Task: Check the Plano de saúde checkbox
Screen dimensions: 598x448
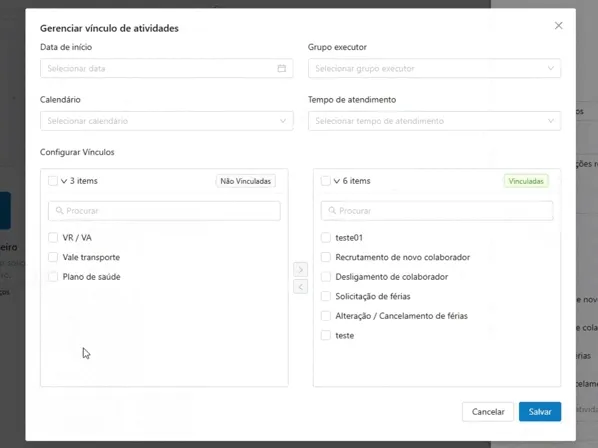Action: 53,276
